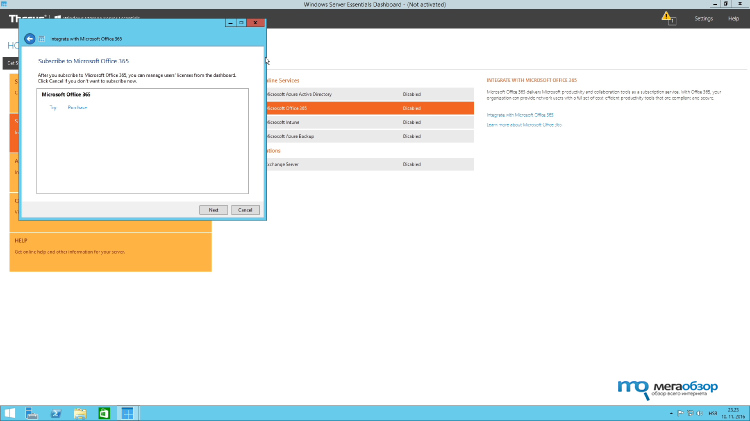Go back with the blue arrow in wizard
Screen dimensions: 750x421
[30, 39]
